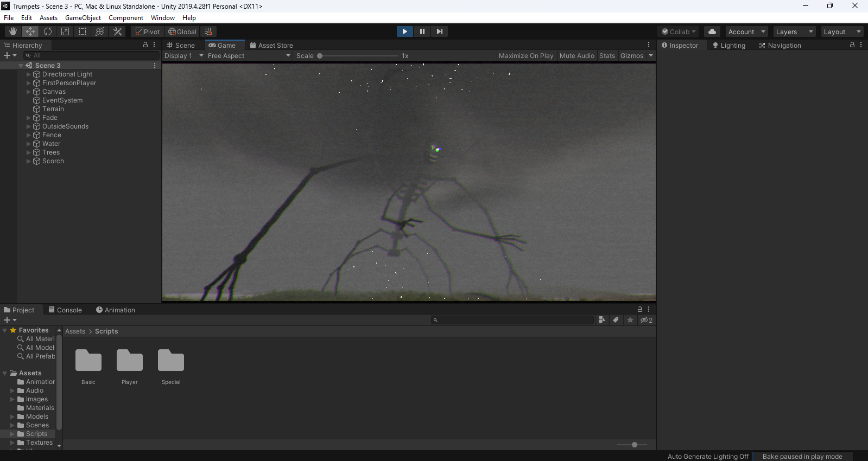Open the Component menu

click(x=126, y=18)
